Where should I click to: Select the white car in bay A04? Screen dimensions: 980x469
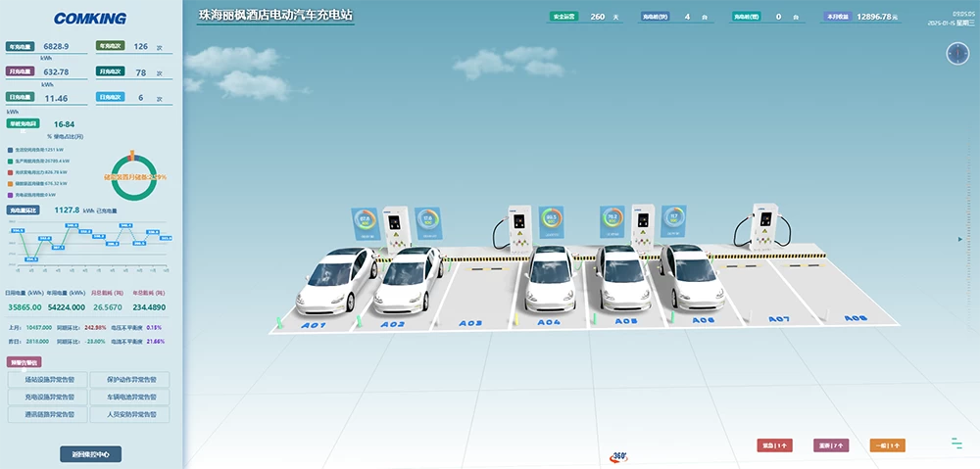pos(550,278)
